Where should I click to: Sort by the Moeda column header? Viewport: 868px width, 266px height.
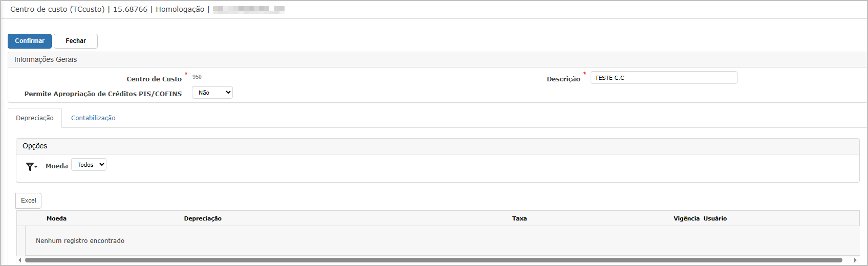[57, 218]
